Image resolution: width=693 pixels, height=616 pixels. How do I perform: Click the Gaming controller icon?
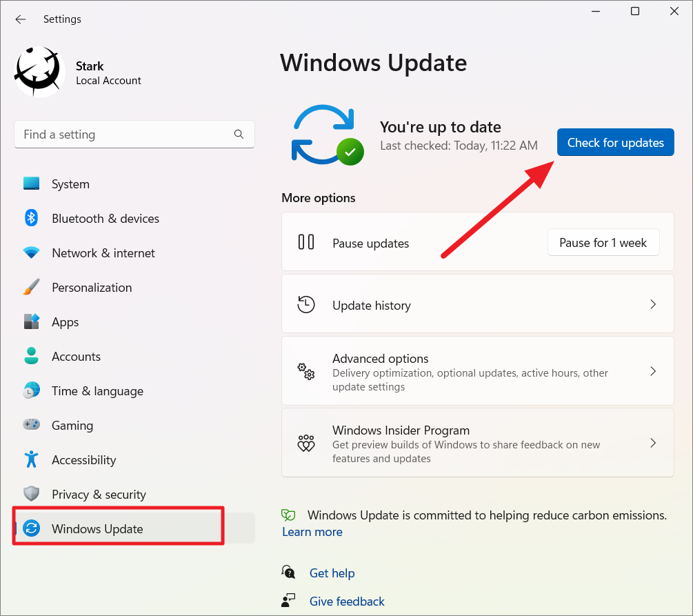click(x=32, y=425)
